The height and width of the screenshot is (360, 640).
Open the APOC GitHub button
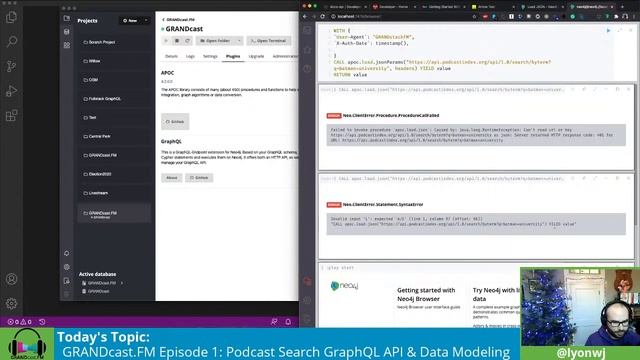[x=175, y=122]
